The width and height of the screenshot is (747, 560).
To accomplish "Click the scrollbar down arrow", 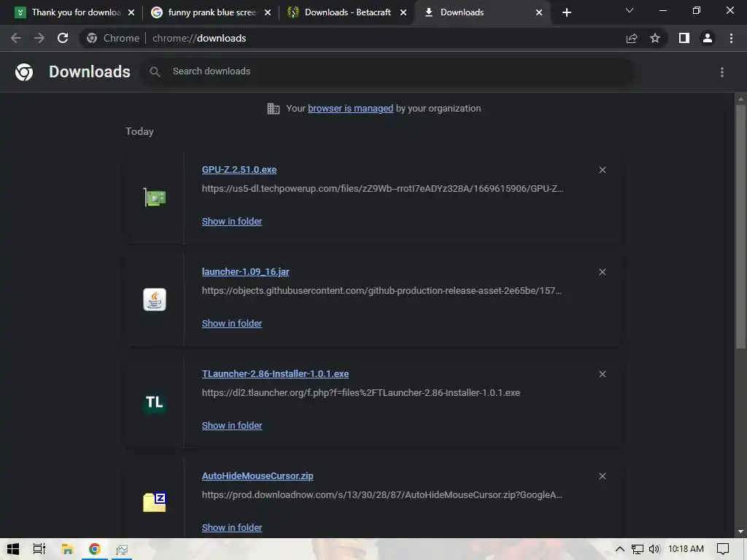I will pyautogui.click(x=740, y=532).
